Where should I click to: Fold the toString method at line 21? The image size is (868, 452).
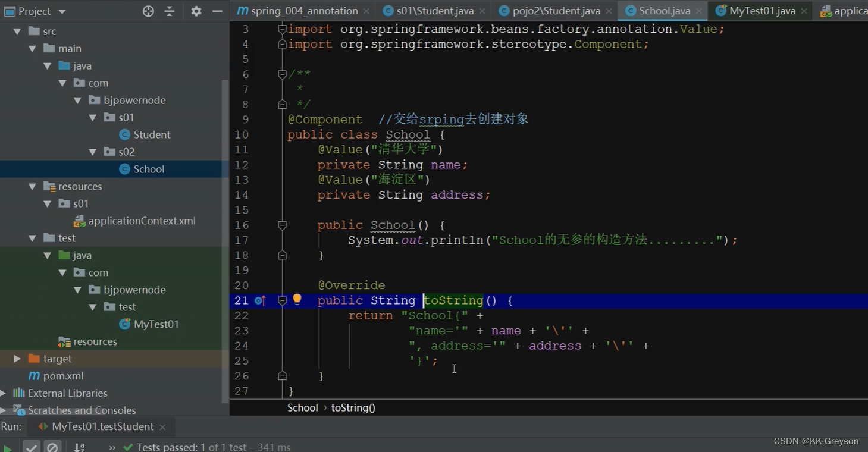pyautogui.click(x=283, y=300)
